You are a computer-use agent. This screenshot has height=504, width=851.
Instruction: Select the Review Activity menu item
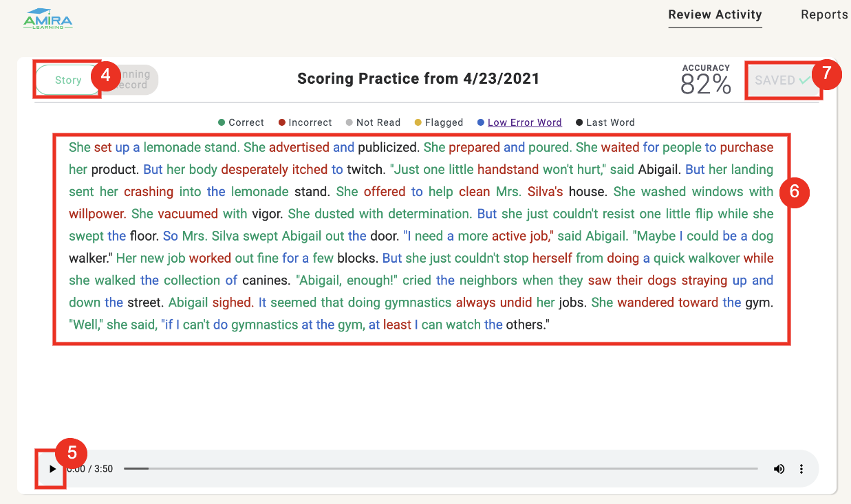point(715,14)
